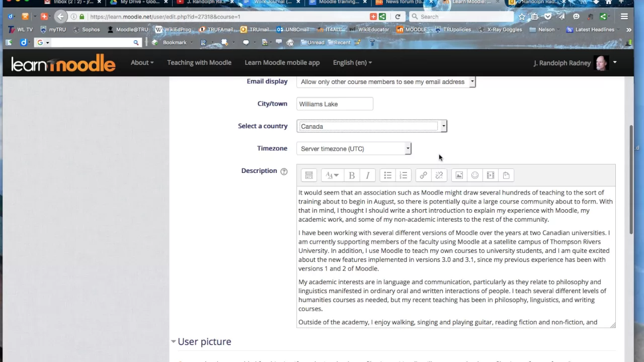Insert media using the film icon

click(x=491, y=175)
